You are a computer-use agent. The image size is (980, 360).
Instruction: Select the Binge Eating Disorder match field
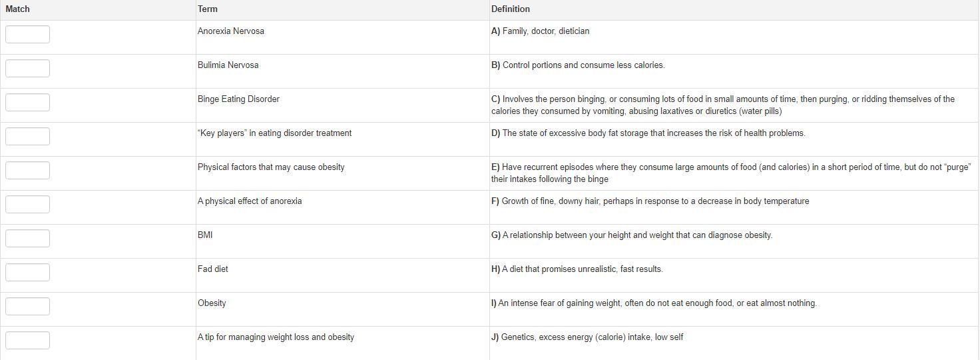(27, 102)
